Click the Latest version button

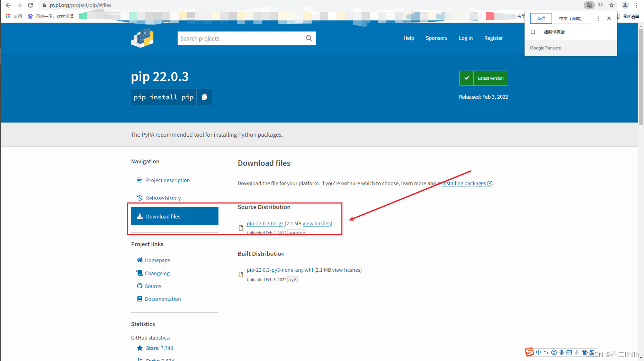484,78
